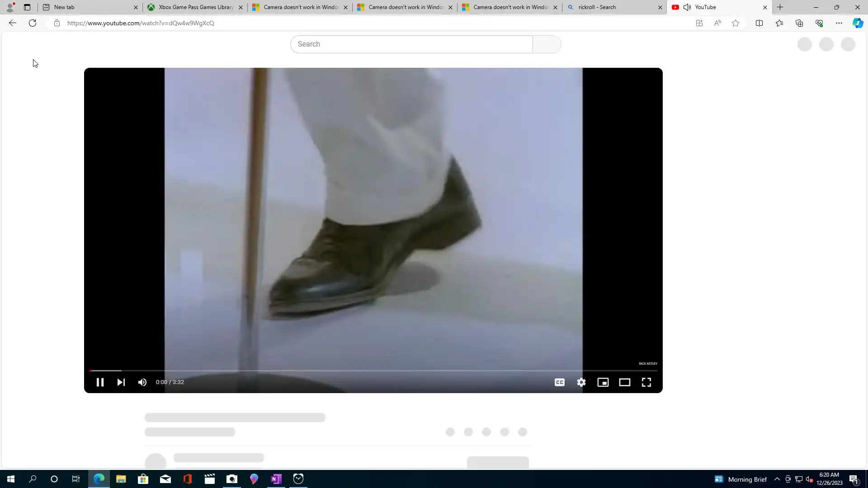This screenshot has height=488, width=868.
Task: Open video player settings gear
Action: 581,382
